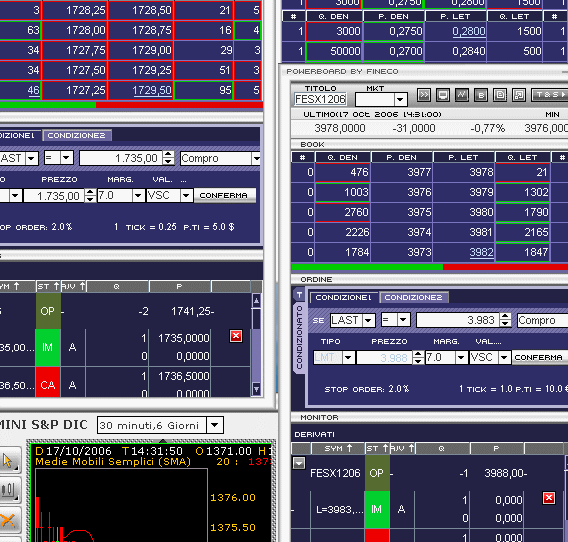Click the B book icon in the Powerboard toolbar
568x542 pixels.
pos(481,95)
